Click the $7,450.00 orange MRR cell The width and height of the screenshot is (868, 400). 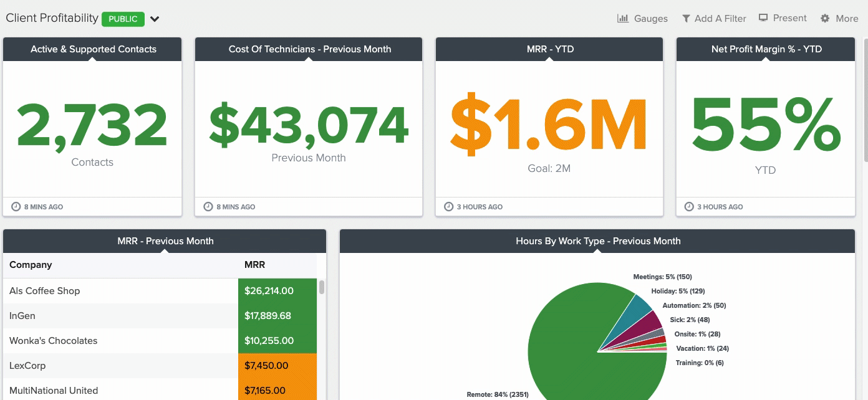point(277,366)
